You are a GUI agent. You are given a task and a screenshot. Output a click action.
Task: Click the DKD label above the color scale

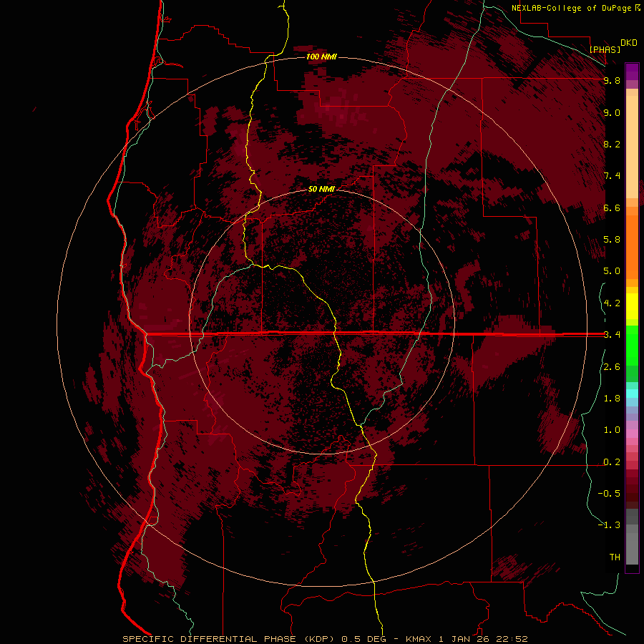tap(629, 43)
